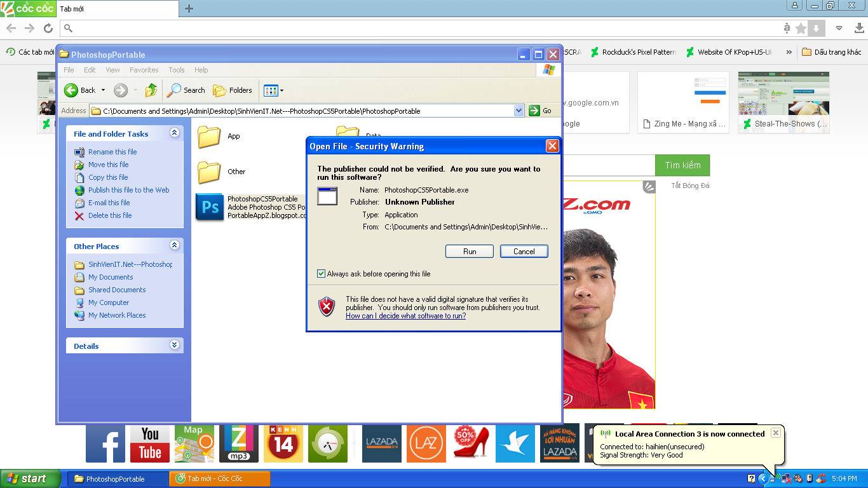Click the Search toolbar button
This screenshot has height=488, width=868.
tap(186, 90)
